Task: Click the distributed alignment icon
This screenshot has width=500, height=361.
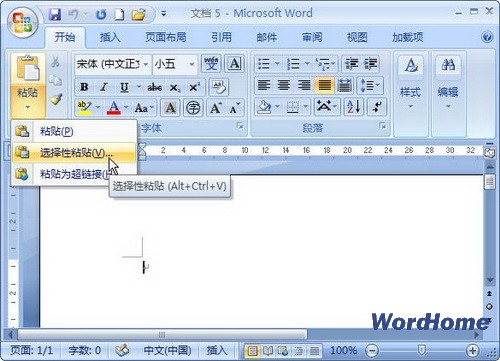Action: click(344, 85)
